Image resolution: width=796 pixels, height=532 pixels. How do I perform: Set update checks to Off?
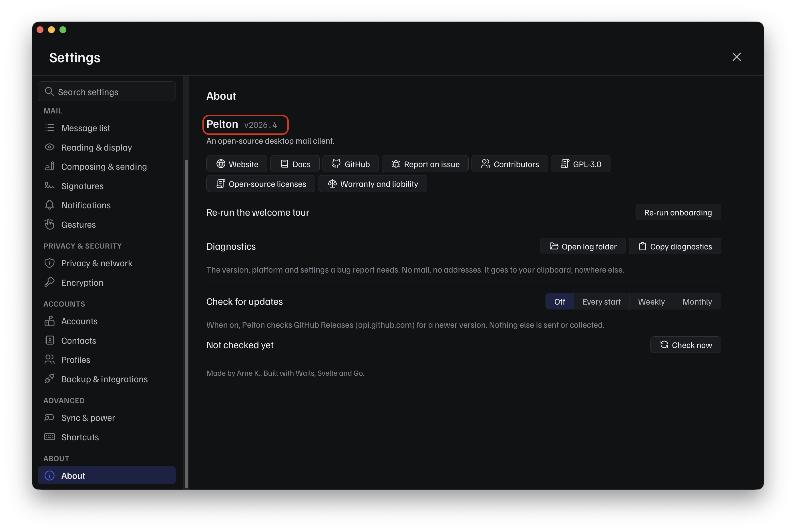[560, 302]
